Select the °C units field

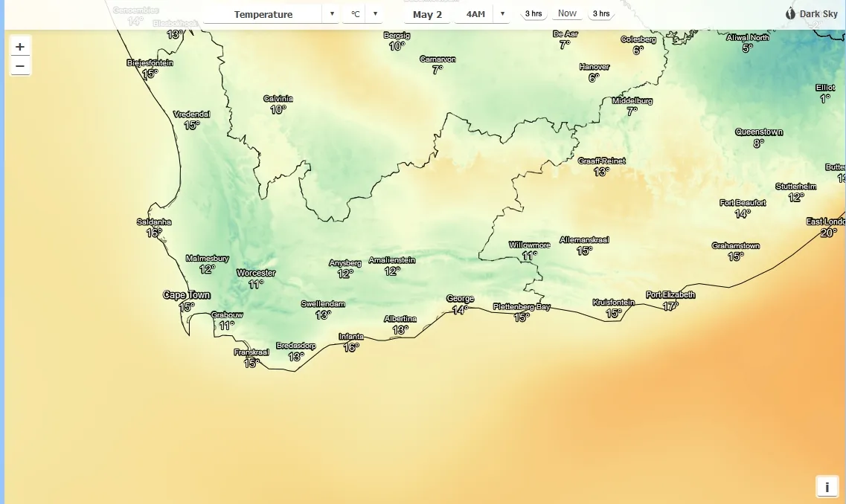[x=355, y=15]
